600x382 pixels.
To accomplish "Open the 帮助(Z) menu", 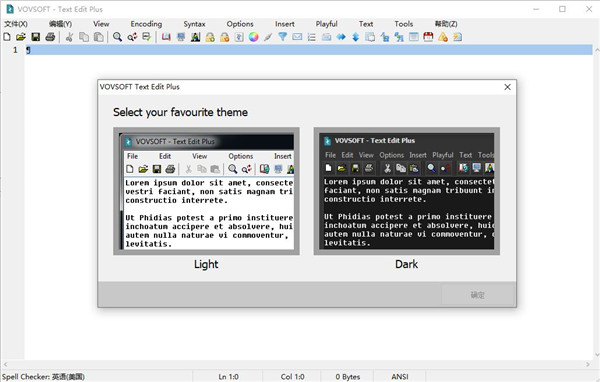I will pyautogui.click(x=446, y=24).
